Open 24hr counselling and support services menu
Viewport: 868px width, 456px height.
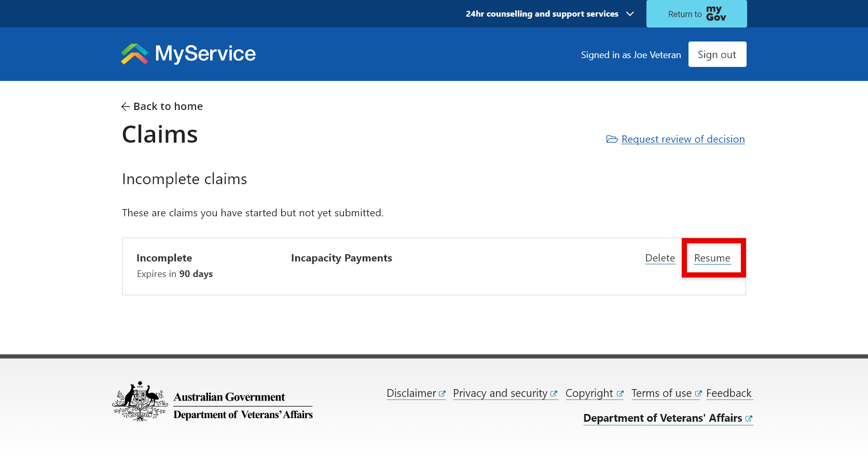tap(549, 14)
